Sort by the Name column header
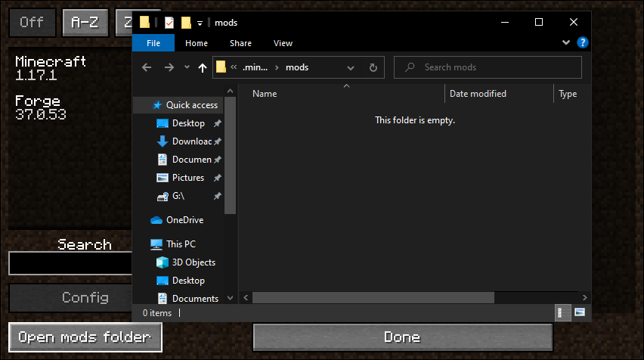The height and width of the screenshot is (360, 644). click(265, 94)
